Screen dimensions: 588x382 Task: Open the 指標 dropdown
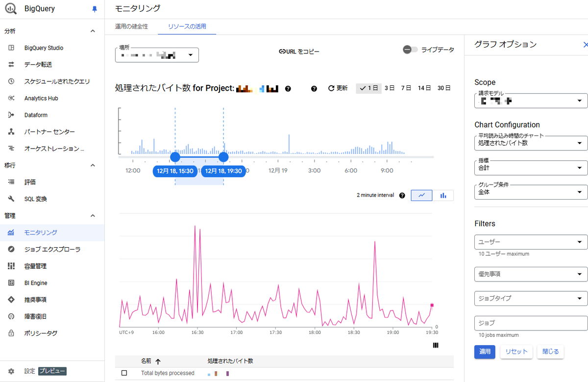[531, 168]
